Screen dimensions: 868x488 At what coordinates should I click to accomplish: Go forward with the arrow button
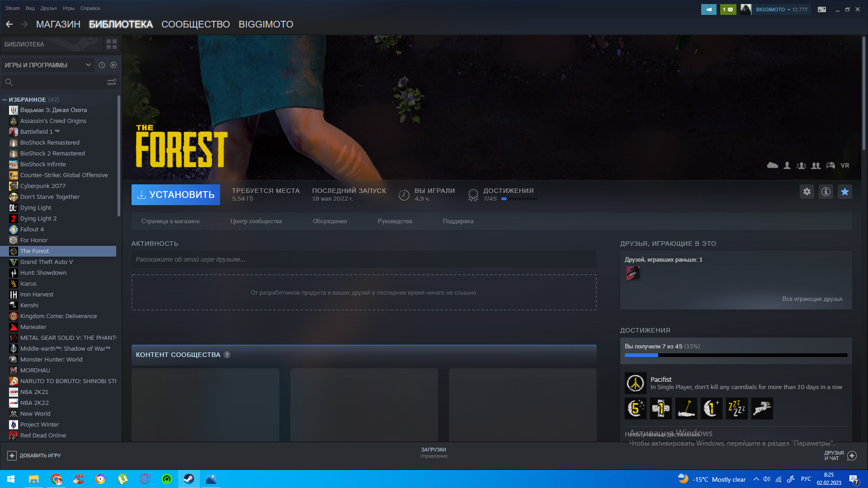pyautogui.click(x=24, y=24)
